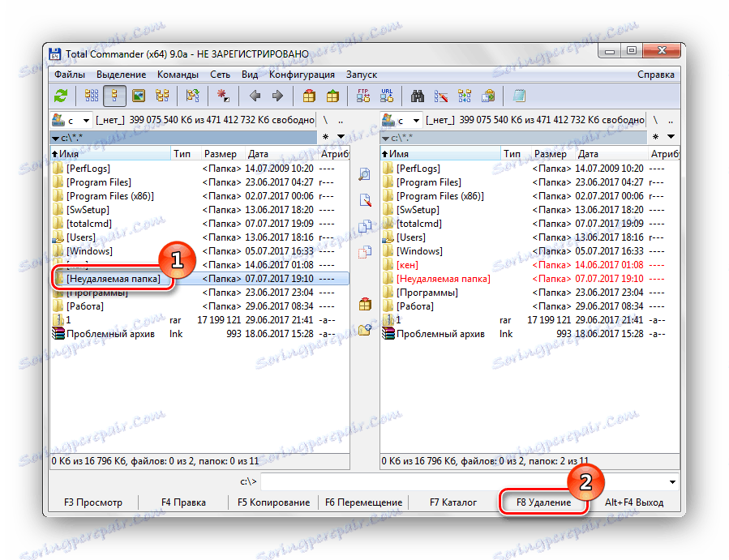Go back using the left arrow icon

pos(255,96)
